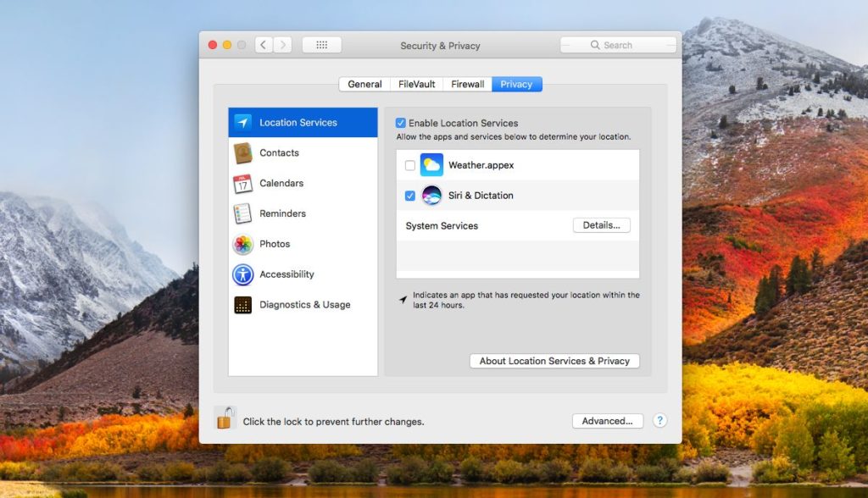
Task: Open the FileVault tab
Action: point(415,84)
